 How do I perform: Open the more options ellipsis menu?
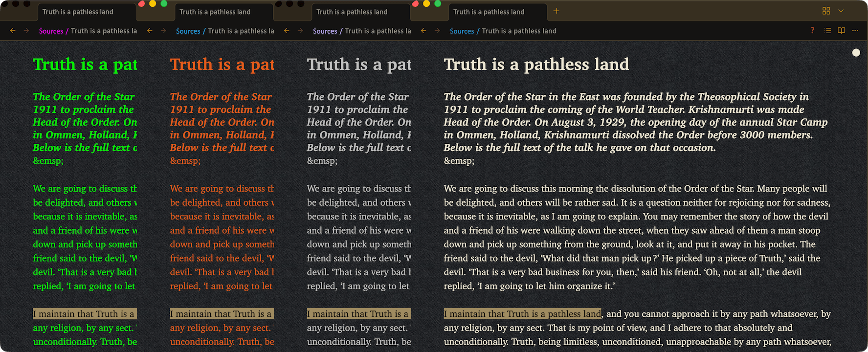pyautogui.click(x=855, y=30)
